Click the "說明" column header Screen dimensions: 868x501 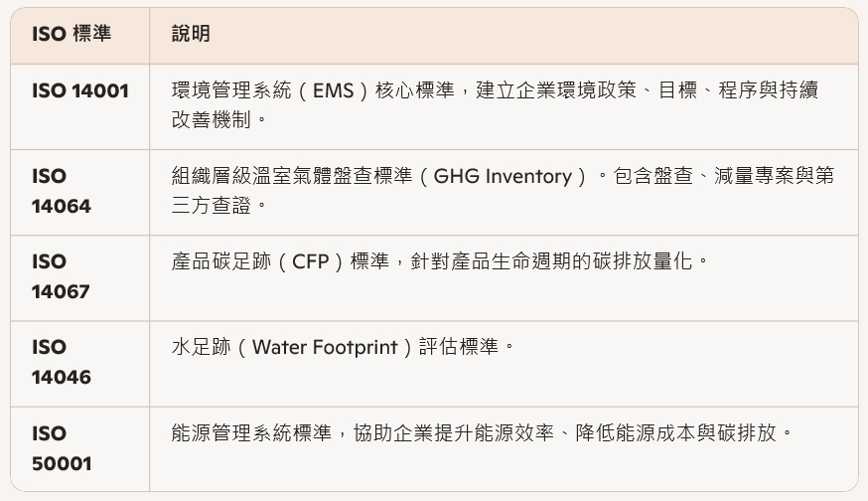[191, 35]
